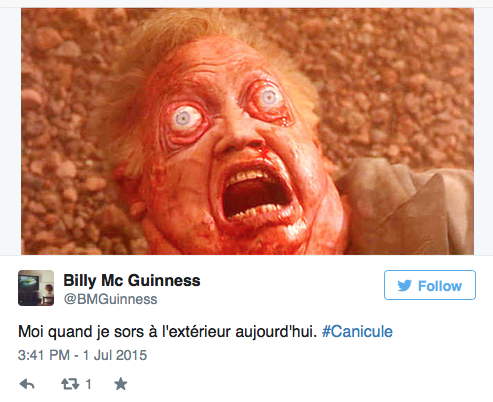
Task: Open the #Canicule hashtag
Action: 357,332
